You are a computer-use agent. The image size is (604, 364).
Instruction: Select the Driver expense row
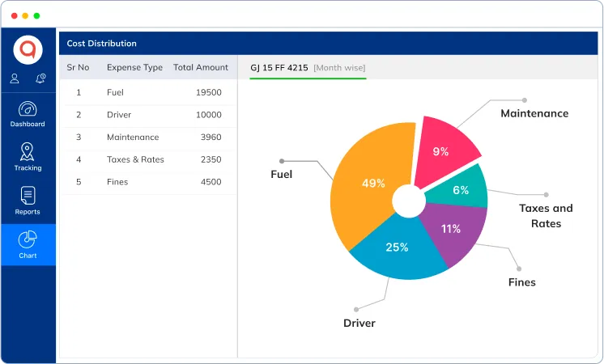[148, 115]
